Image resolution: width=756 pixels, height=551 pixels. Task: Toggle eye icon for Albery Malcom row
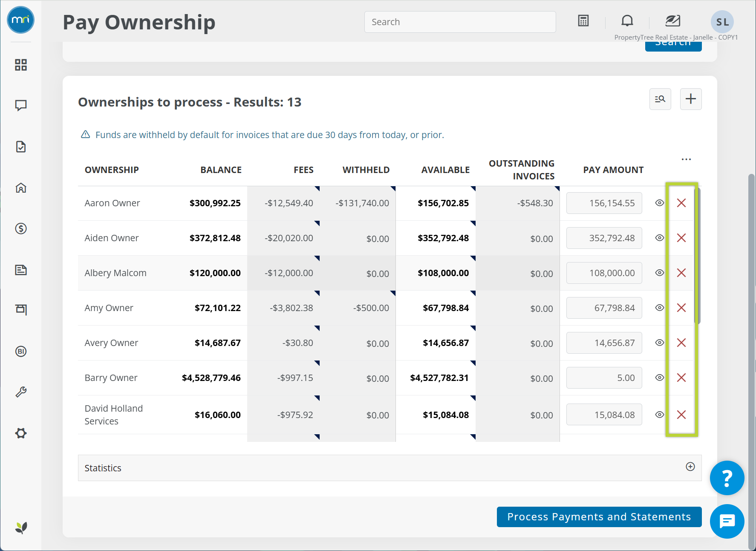659,273
